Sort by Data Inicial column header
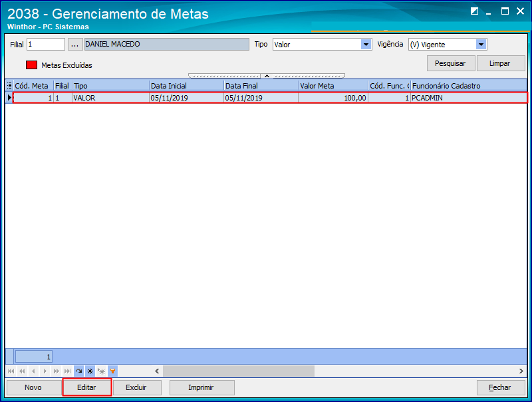Screen dimensions: 532x402 pyautogui.click(x=187, y=86)
